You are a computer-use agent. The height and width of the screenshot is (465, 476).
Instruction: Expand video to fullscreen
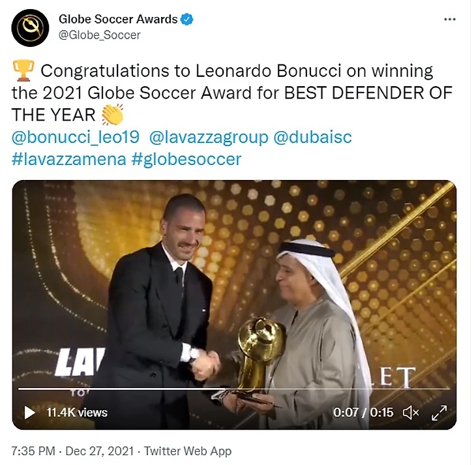pos(439,412)
